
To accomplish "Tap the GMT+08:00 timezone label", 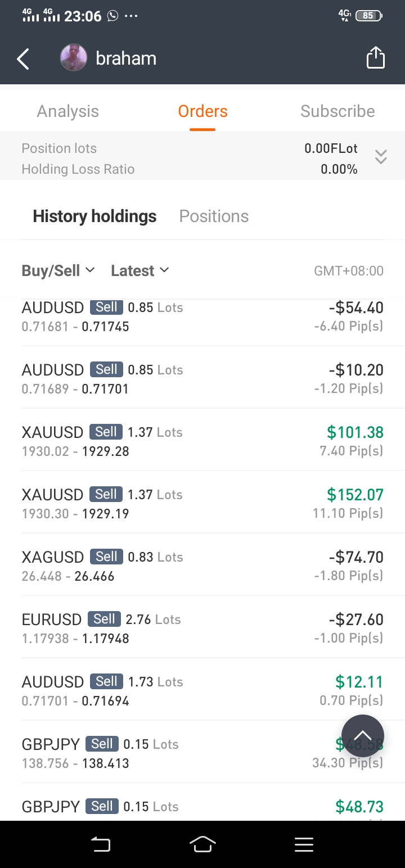I will click(x=349, y=271).
